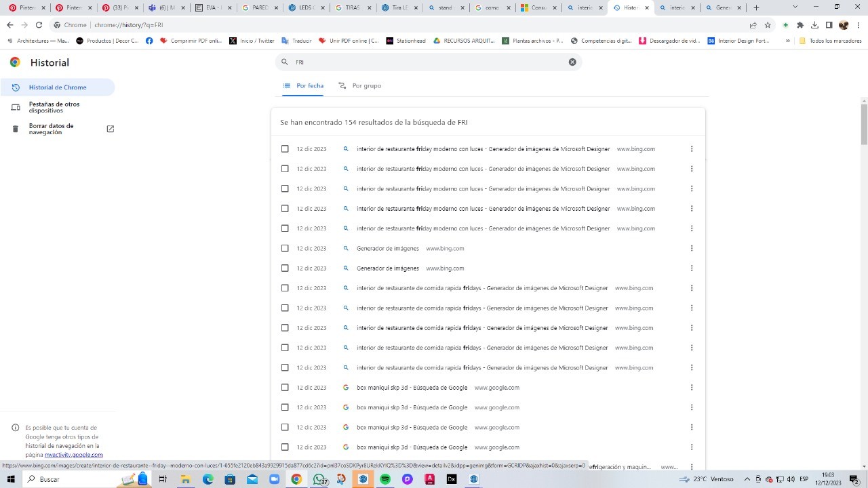Close the Historial browser tab
The width and height of the screenshot is (868, 488).
647,7
